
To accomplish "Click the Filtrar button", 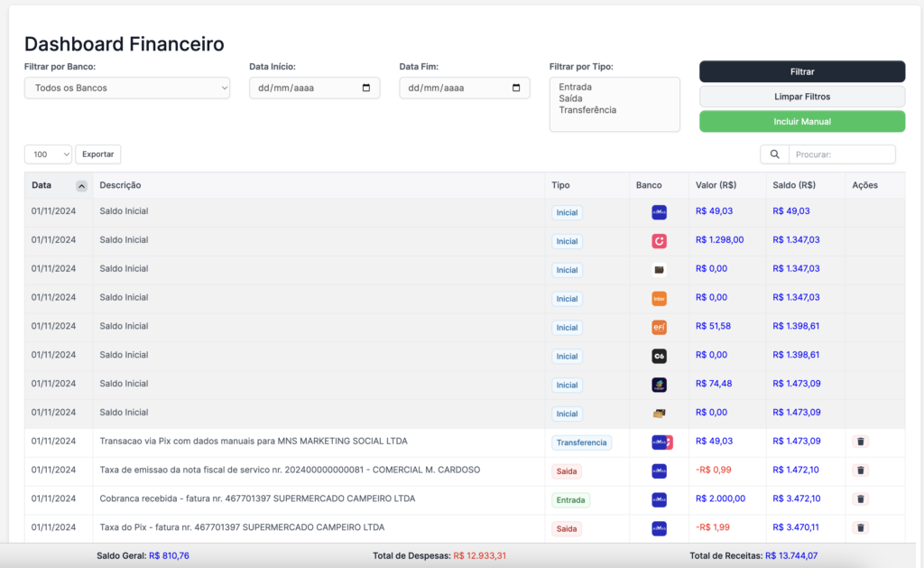I will coord(801,71).
